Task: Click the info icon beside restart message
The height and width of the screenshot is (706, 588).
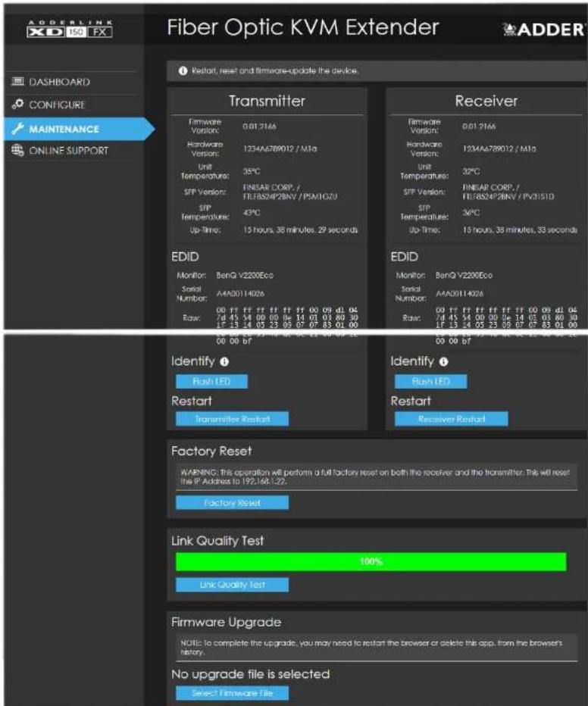Action: [x=183, y=70]
